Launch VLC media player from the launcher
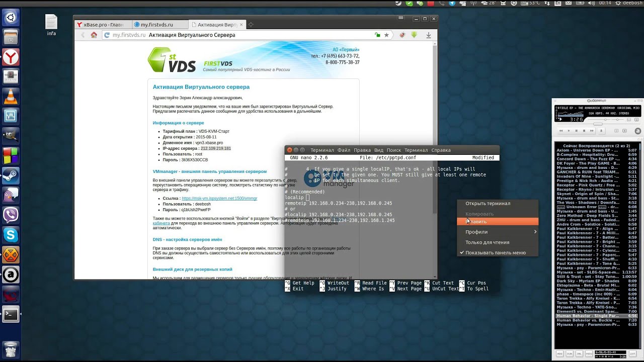Screen dimensions: 644x362 [11, 97]
